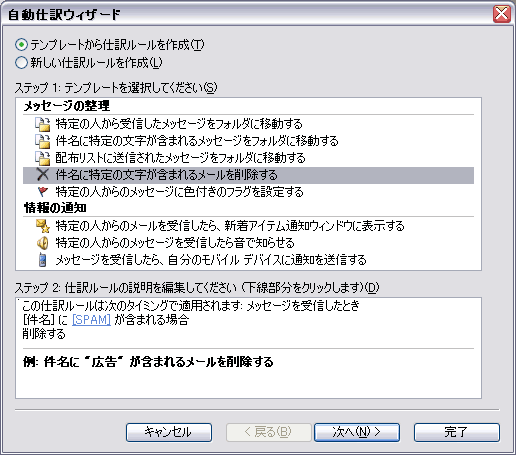Click the red flag icon
The width and height of the screenshot is (516, 455).
point(43,192)
